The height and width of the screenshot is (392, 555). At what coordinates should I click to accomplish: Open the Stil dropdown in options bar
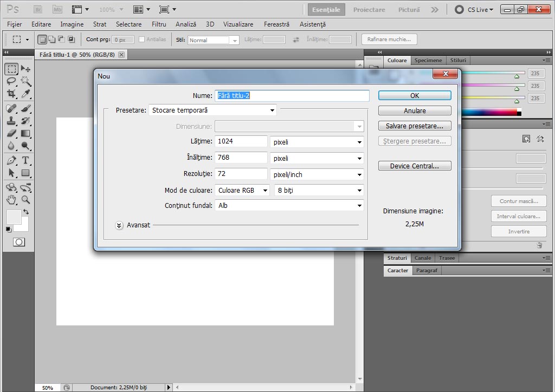pos(214,40)
